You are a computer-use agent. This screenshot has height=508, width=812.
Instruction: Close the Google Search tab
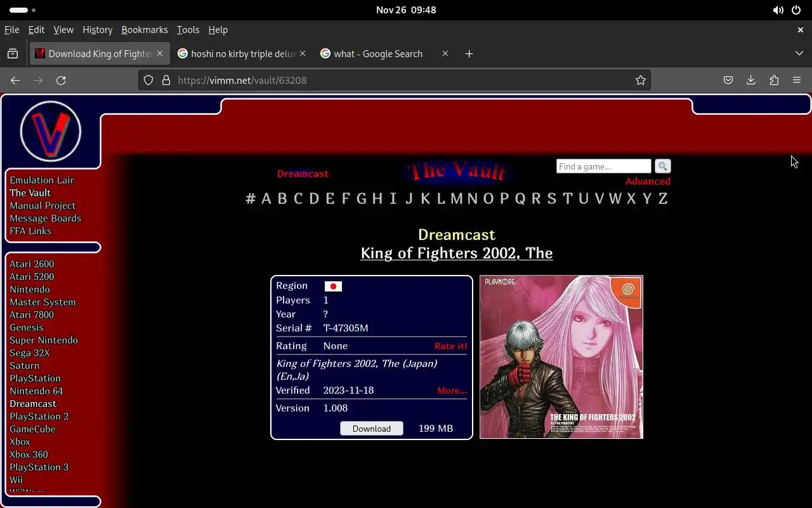tap(445, 54)
